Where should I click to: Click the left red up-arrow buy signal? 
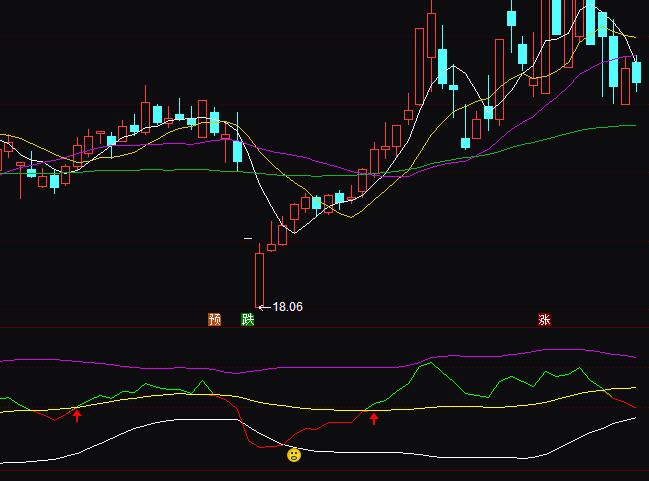tap(77, 414)
